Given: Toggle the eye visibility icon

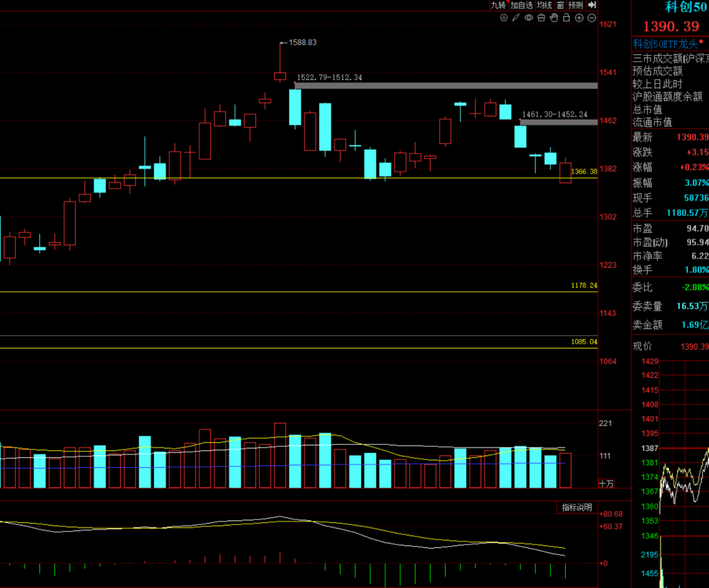Looking at the screenshot, I should 528,18.
